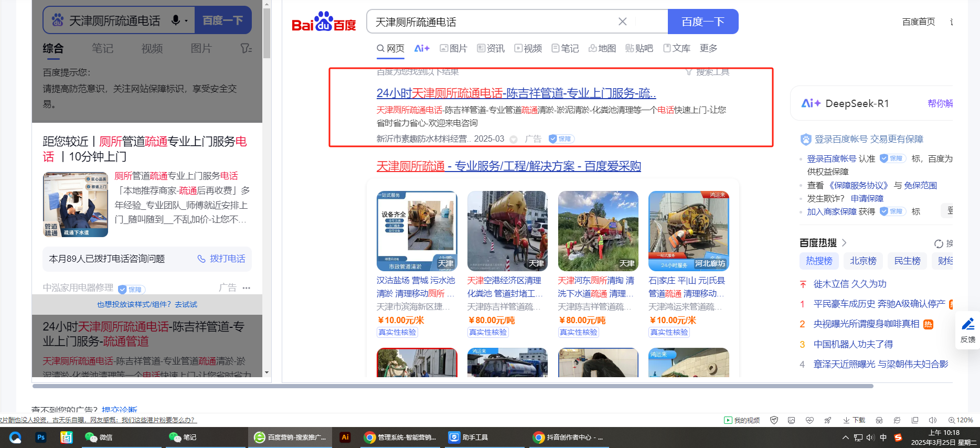The width and height of the screenshot is (980, 448).
Task: Click the 我的视频 icon in the browser status bar
Action: click(x=728, y=420)
